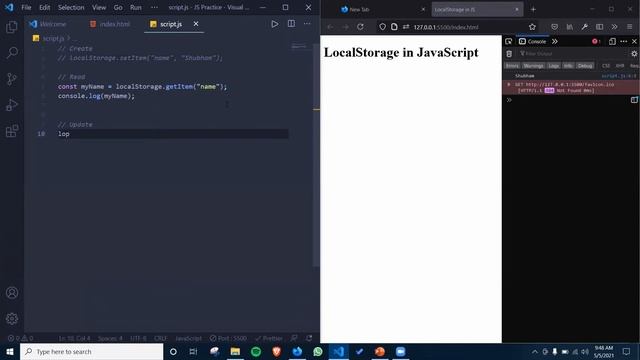Pick an element from the page

click(509, 41)
